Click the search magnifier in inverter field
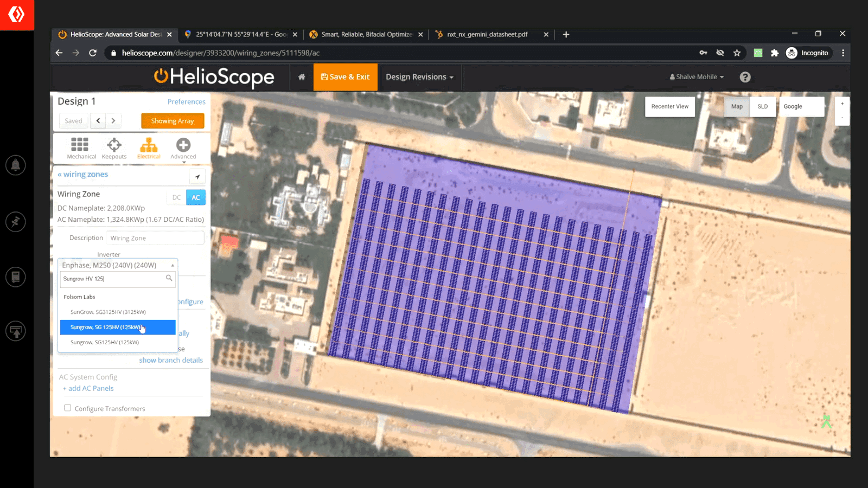The height and width of the screenshot is (488, 868). [169, 278]
